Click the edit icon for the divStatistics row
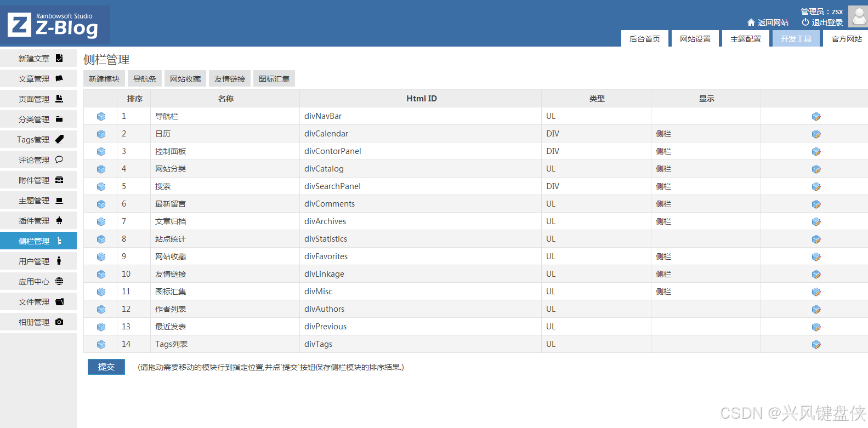 coord(816,239)
